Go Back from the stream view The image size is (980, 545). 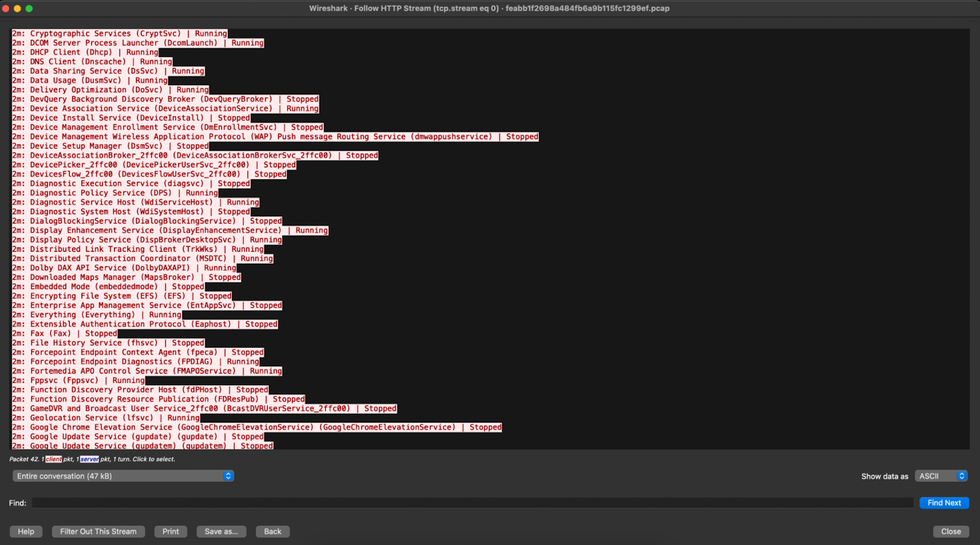pyautogui.click(x=273, y=532)
